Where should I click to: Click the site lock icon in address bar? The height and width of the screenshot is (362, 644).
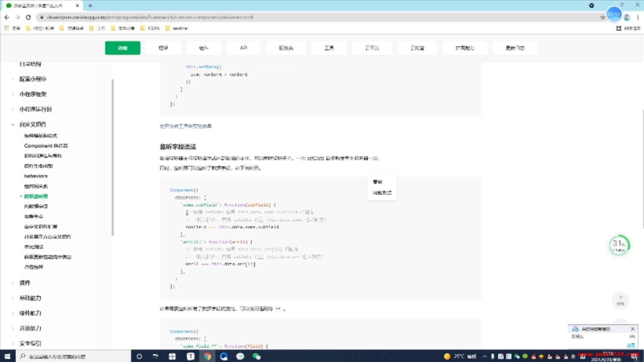click(x=41, y=17)
